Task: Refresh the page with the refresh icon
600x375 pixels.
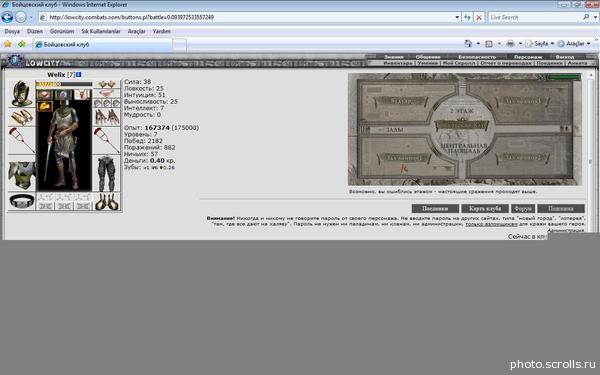Action: point(467,17)
